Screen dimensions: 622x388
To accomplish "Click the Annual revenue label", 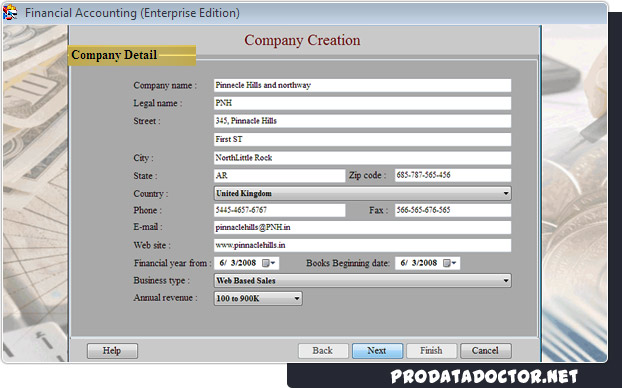I will pos(165,298).
